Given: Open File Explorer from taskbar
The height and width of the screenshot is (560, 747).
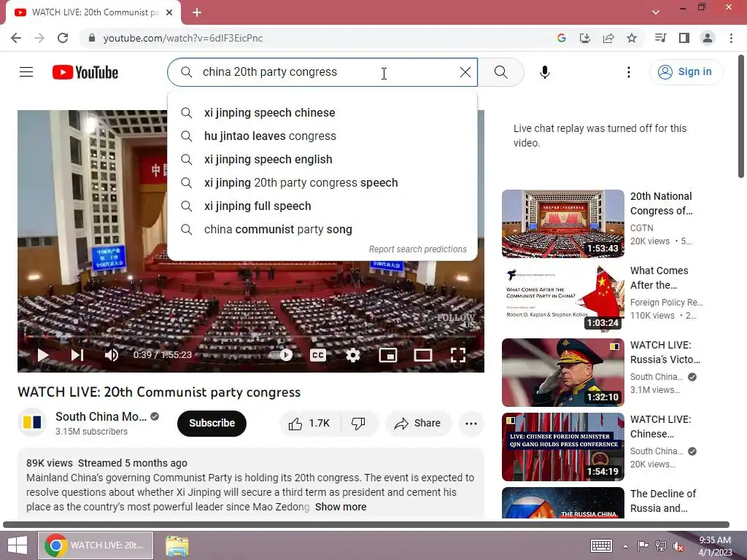Looking at the screenshot, I should pyautogui.click(x=177, y=545).
